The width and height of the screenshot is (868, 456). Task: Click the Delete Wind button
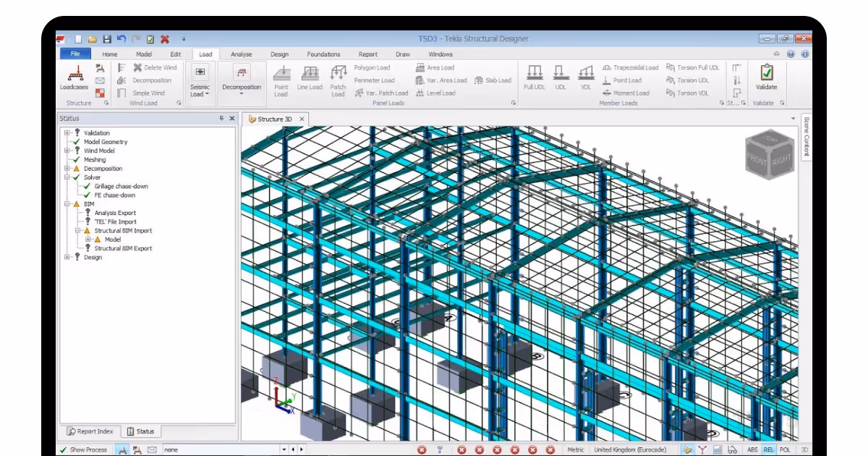(154, 68)
